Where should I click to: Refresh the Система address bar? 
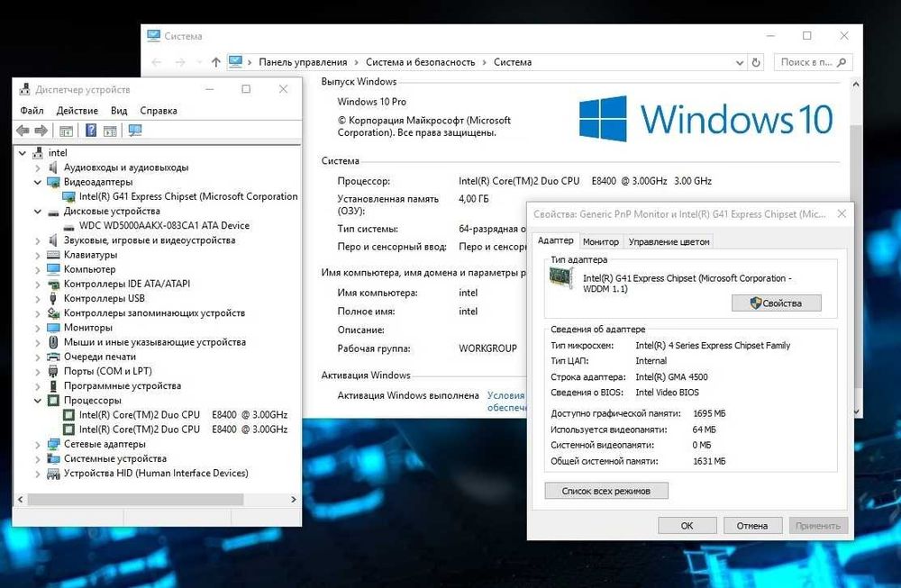click(x=756, y=62)
